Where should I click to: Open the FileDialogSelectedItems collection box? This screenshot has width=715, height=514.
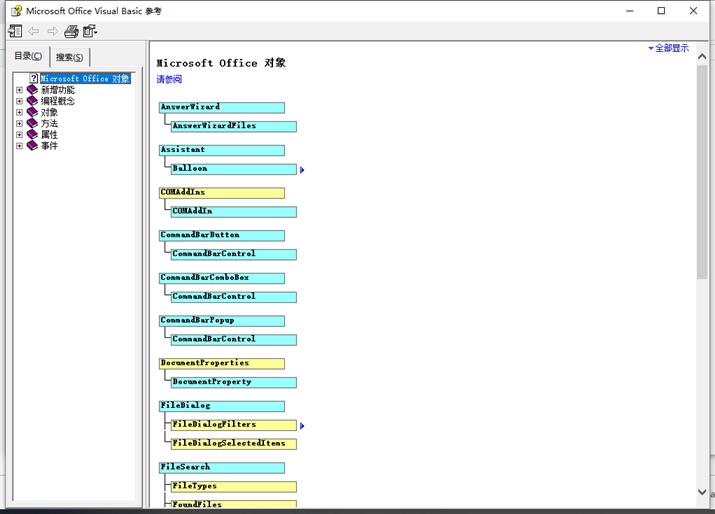pyautogui.click(x=234, y=444)
